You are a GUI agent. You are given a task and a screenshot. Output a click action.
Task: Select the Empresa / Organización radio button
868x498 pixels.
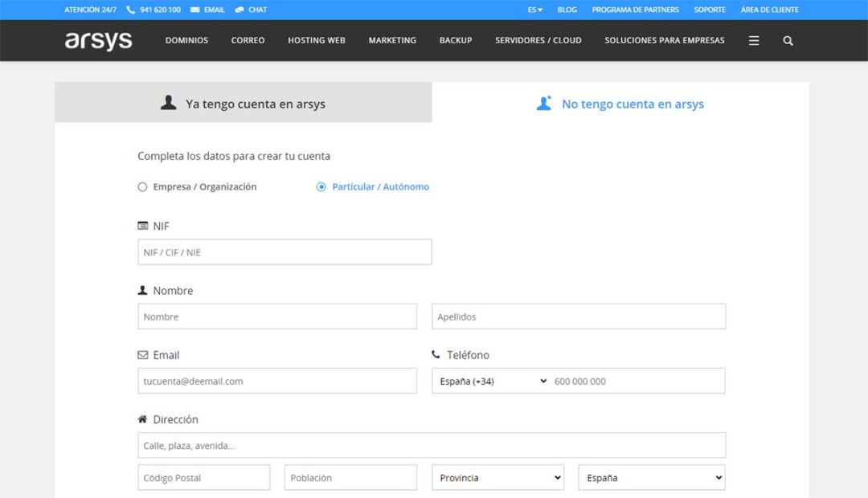coord(142,186)
